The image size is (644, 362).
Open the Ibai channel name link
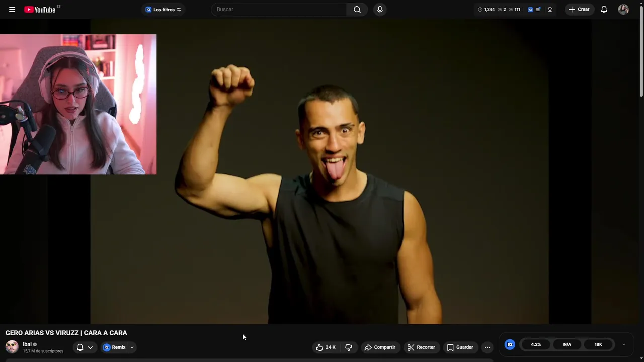(x=27, y=344)
